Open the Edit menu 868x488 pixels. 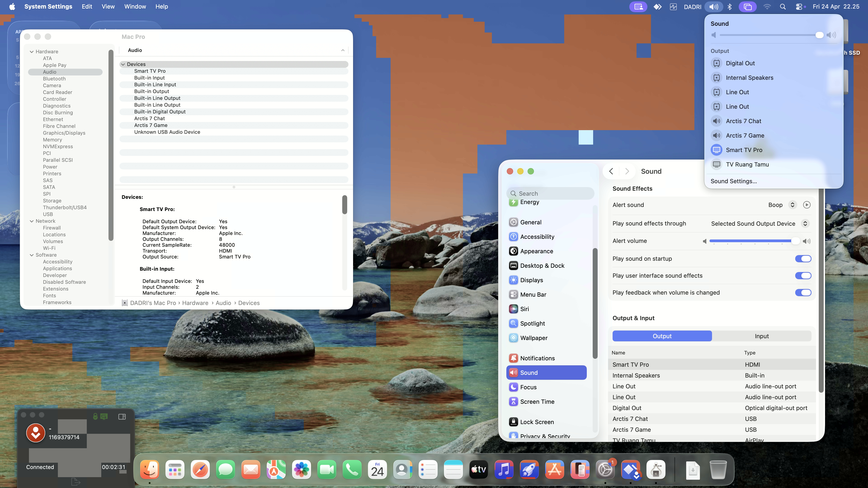(87, 7)
